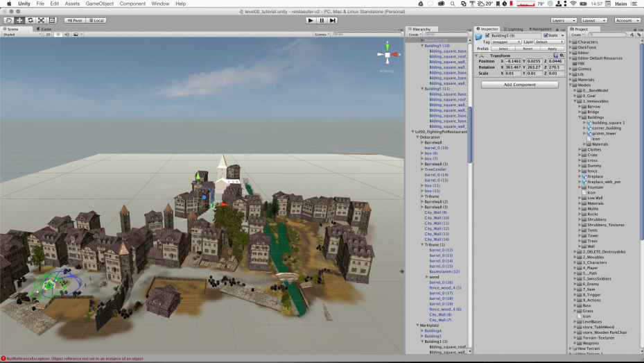Toggle scene audio speaker icon

pyautogui.click(x=66, y=34)
